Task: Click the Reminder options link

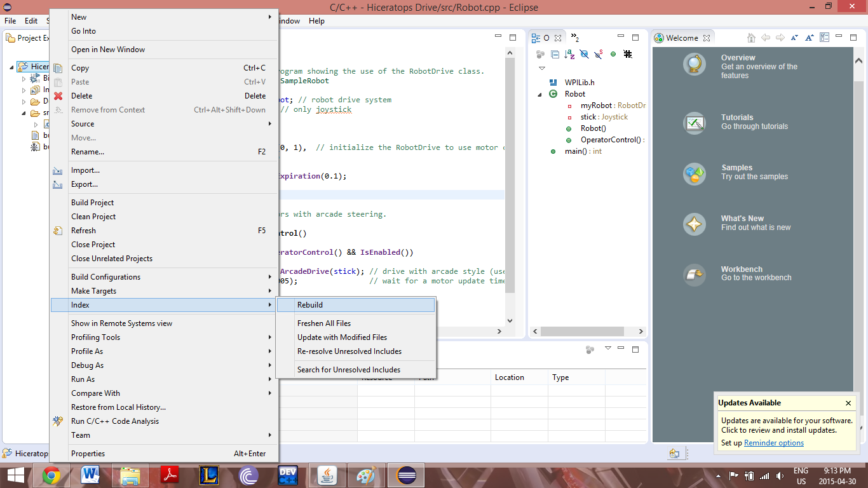Action: [x=774, y=443]
